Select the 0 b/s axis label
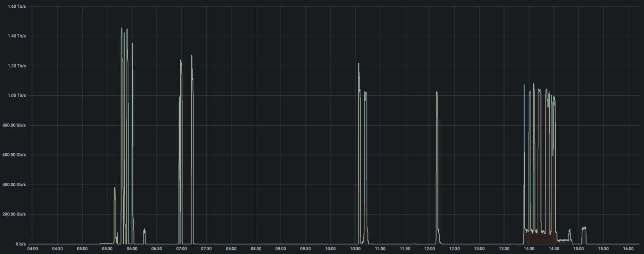Viewport: 644px width, 254px height. click(20, 244)
